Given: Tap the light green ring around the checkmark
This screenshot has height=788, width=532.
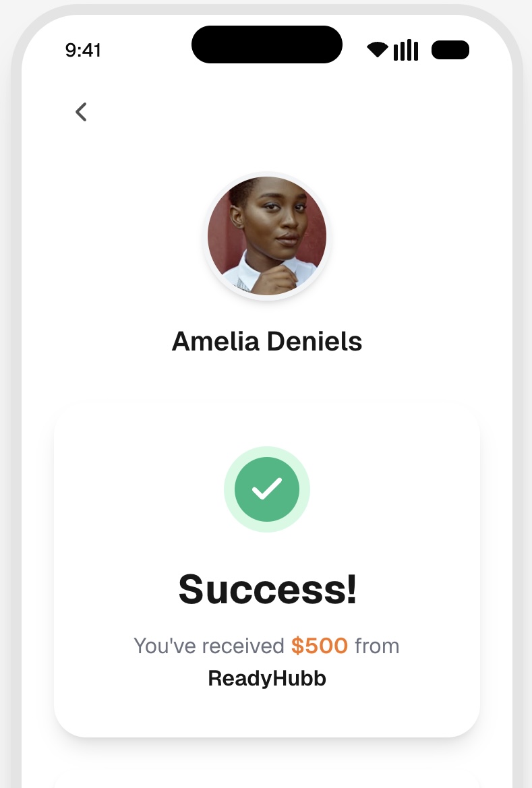Looking at the screenshot, I should tap(229, 489).
